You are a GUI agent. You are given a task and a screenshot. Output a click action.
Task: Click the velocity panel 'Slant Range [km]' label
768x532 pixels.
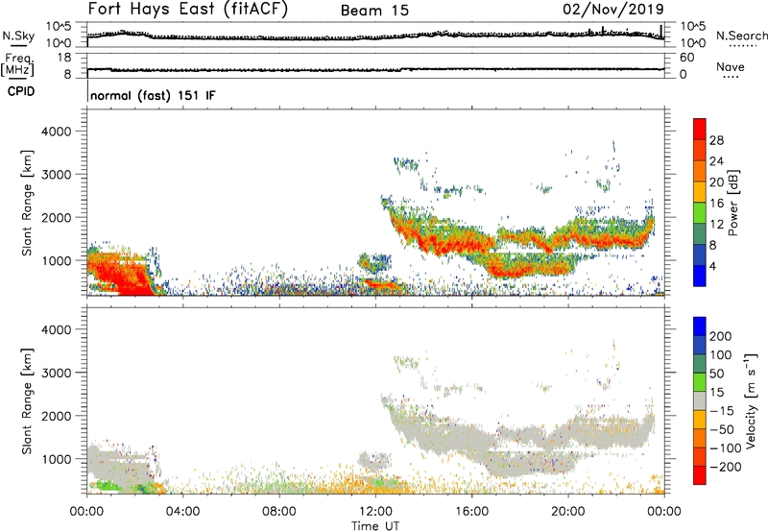(27, 401)
